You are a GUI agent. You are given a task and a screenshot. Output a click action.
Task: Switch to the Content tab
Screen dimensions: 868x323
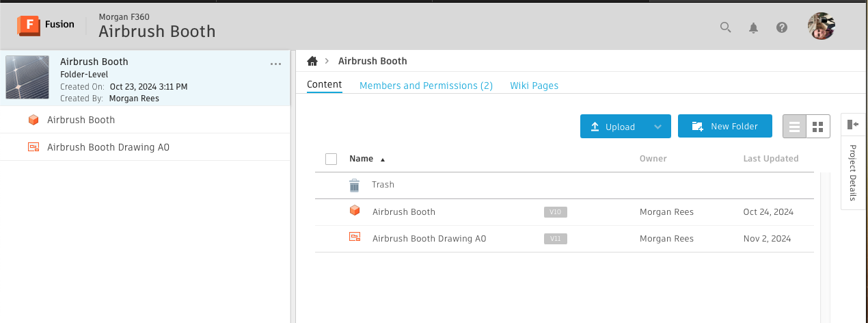click(x=324, y=85)
